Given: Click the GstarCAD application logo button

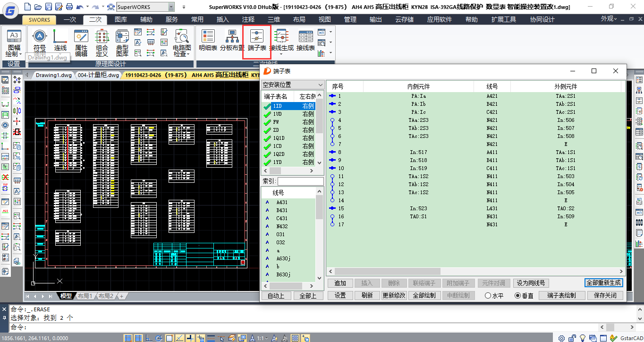Looking at the screenshot, I should (10, 11).
